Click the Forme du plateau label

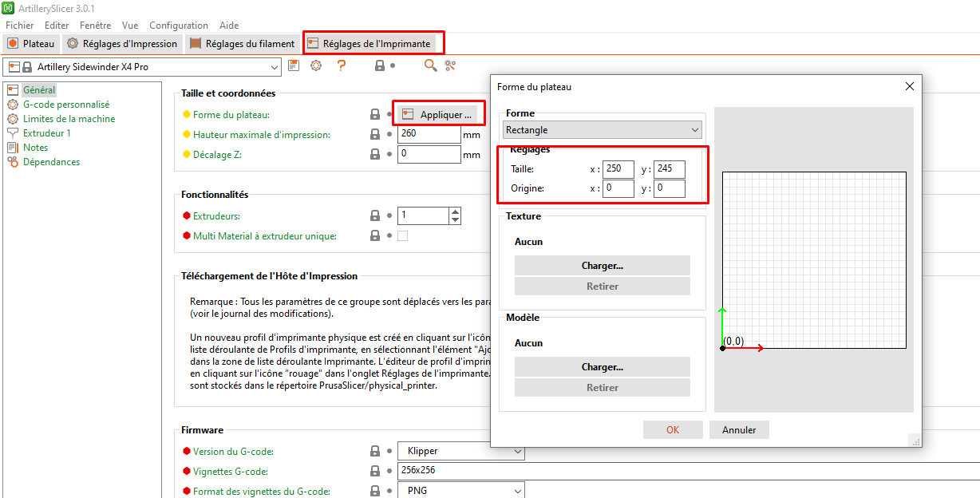[231, 115]
